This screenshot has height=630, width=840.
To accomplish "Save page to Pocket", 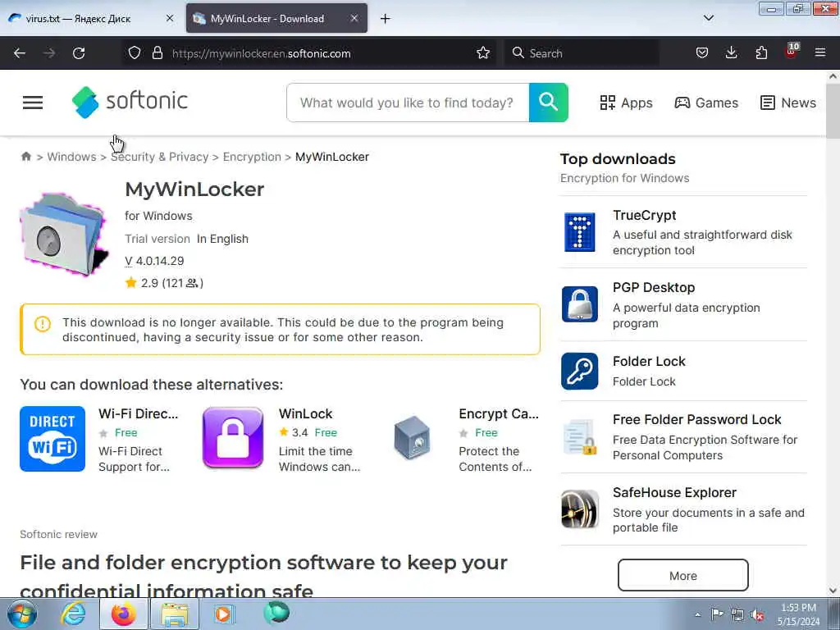I will tap(702, 53).
